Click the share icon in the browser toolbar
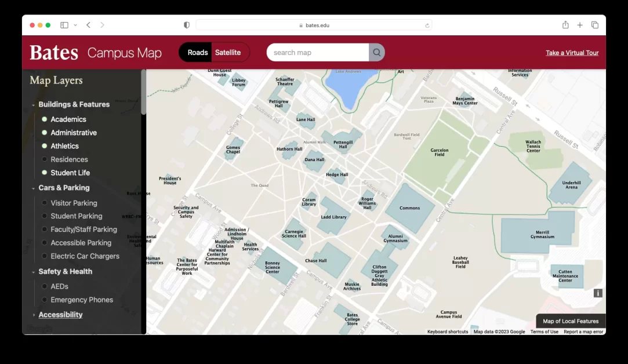This screenshot has height=364, width=628. (x=565, y=24)
